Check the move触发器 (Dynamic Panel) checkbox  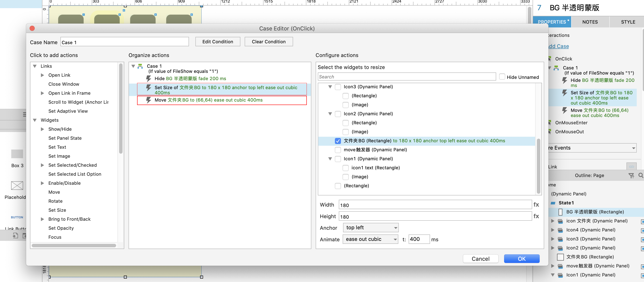[x=337, y=150]
